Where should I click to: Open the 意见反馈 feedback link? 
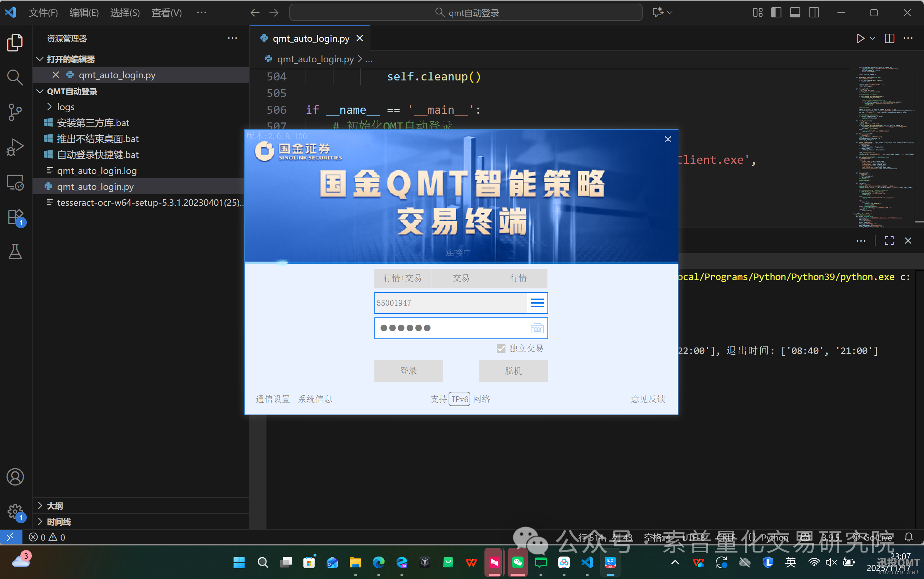[x=648, y=399]
